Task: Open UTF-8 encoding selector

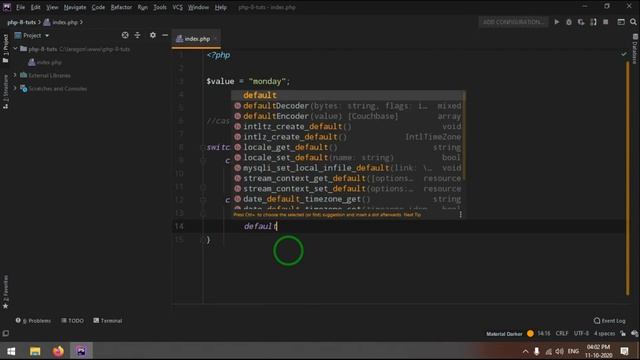Action: (581, 333)
